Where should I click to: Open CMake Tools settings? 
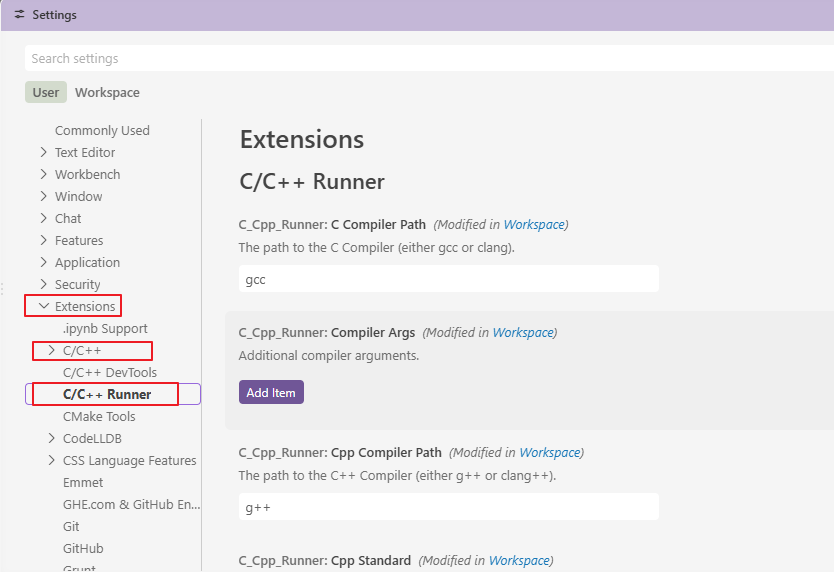click(99, 417)
